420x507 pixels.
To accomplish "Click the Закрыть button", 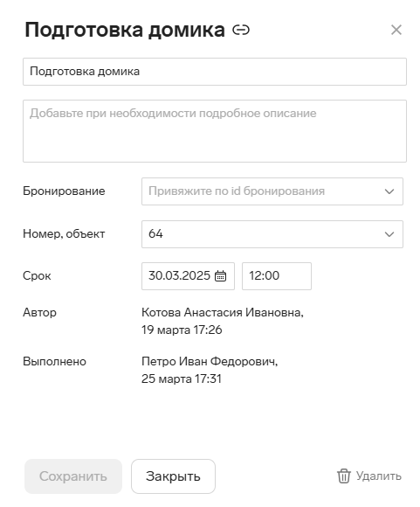I will 173,476.
